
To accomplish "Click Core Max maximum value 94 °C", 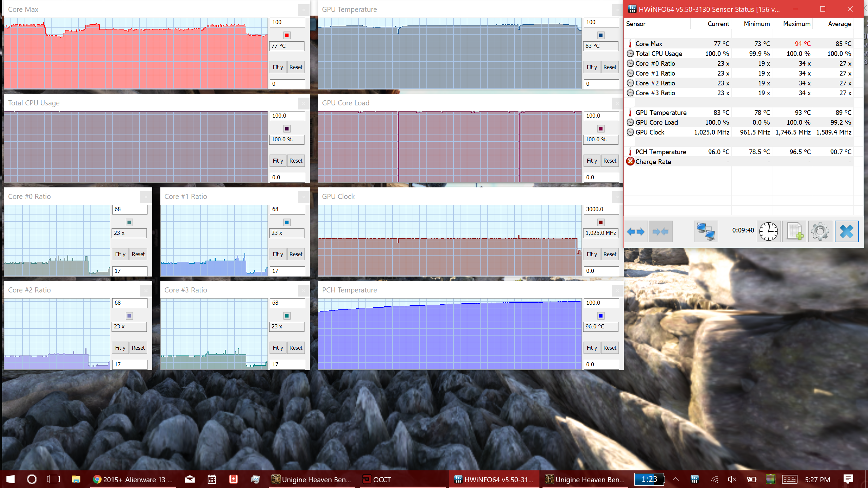I will pyautogui.click(x=803, y=44).
